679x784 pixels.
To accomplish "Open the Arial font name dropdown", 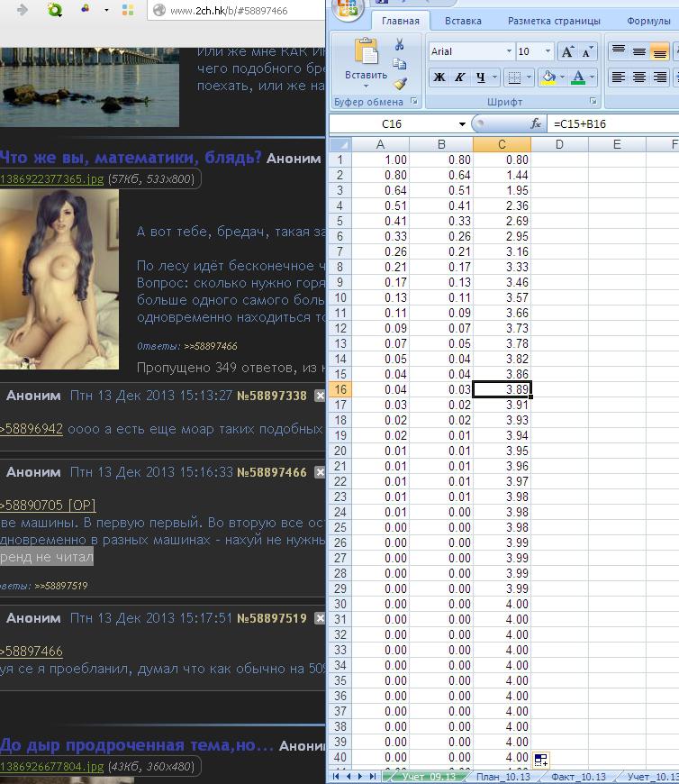I will 509,52.
